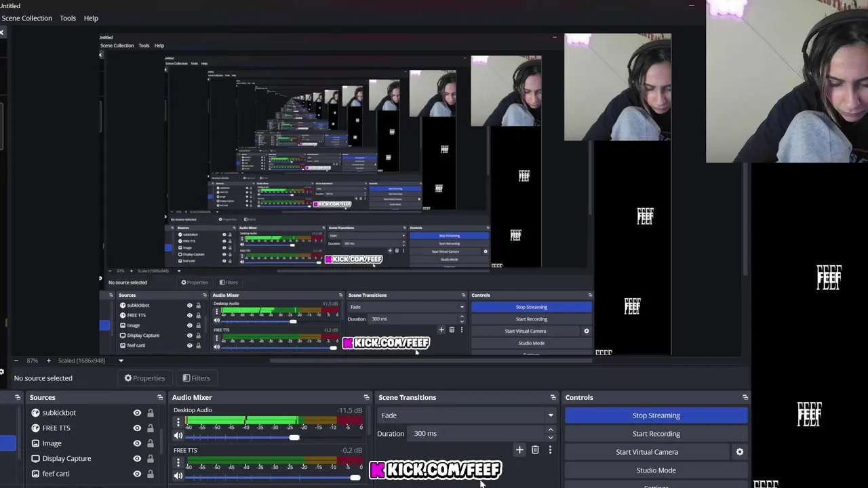Viewport: 868px width, 488px height.
Task: Toggle the lock on FREE TTS source
Action: pyautogui.click(x=151, y=428)
